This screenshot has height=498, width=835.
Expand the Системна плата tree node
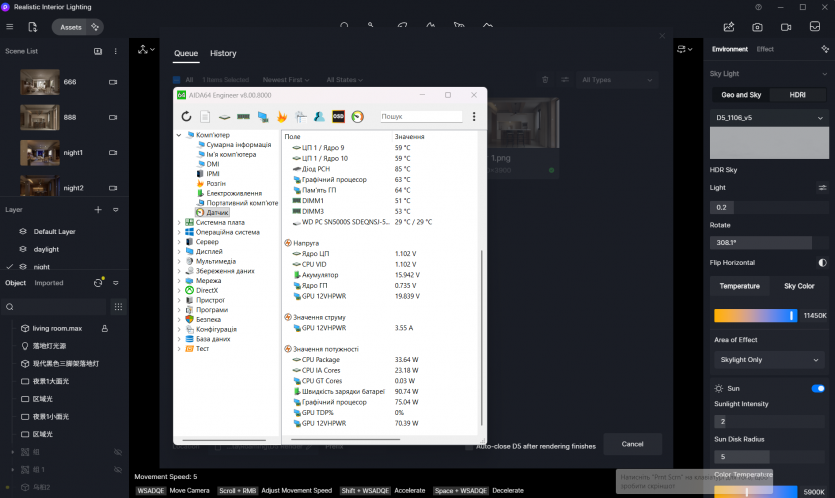point(179,223)
